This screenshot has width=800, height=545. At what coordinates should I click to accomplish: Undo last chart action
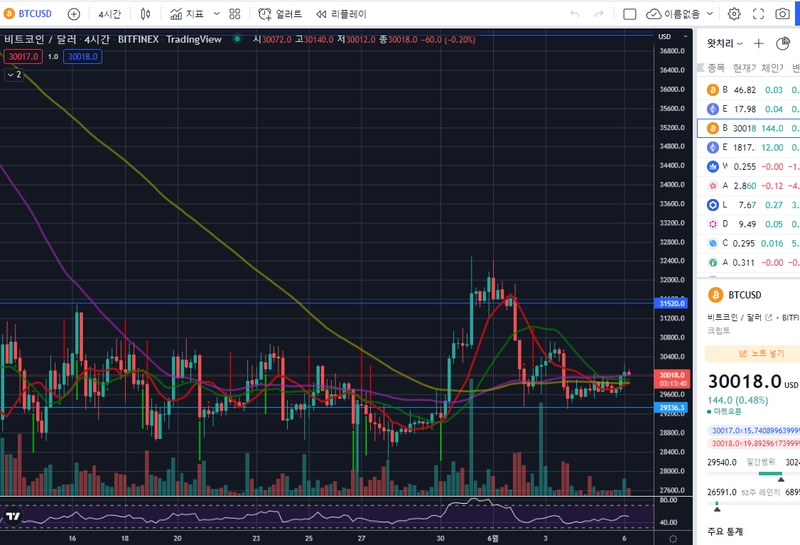tap(575, 14)
